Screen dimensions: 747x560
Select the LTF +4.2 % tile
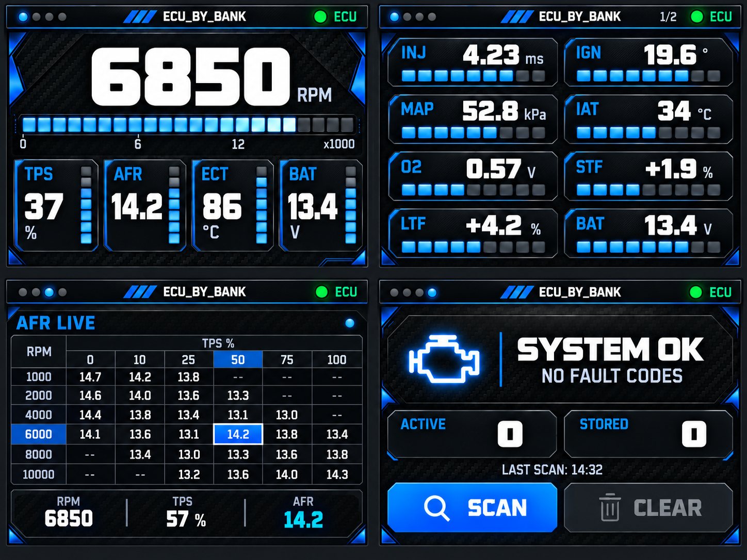coord(473,233)
